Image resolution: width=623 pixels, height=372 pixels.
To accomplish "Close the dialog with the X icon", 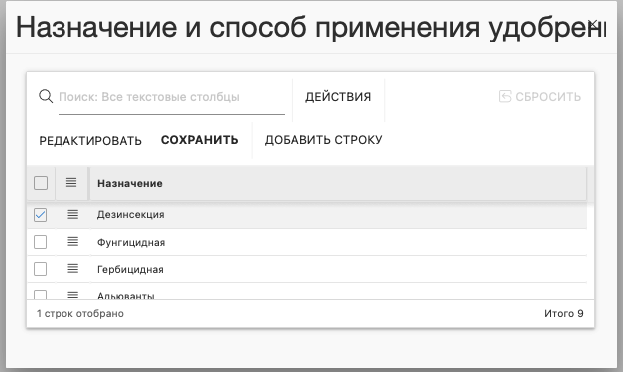I will pyautogui.click(x=594, y=25).
